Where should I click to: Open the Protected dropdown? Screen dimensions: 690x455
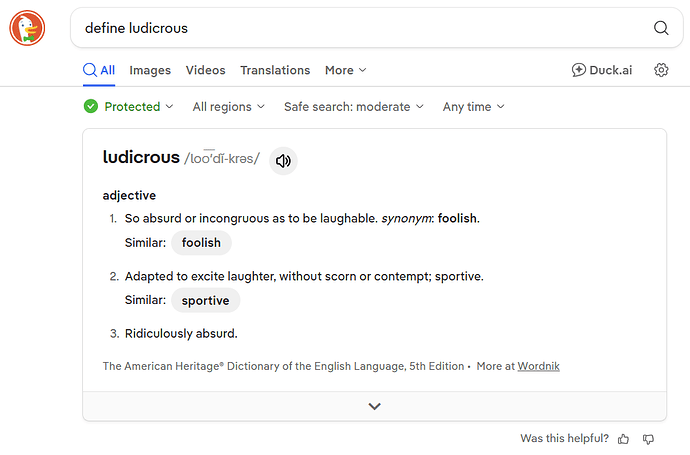click(128, 106)
